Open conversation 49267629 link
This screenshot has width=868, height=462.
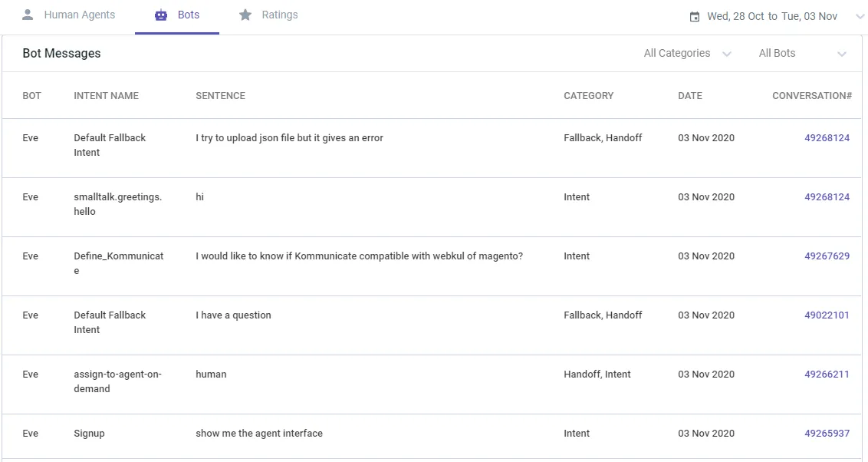click(x=827, y=256)
